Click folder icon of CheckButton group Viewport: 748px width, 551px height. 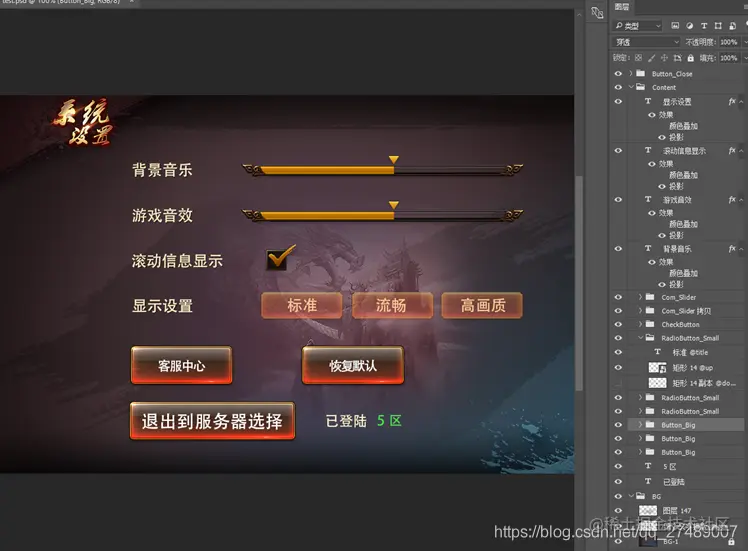point(650,324)
